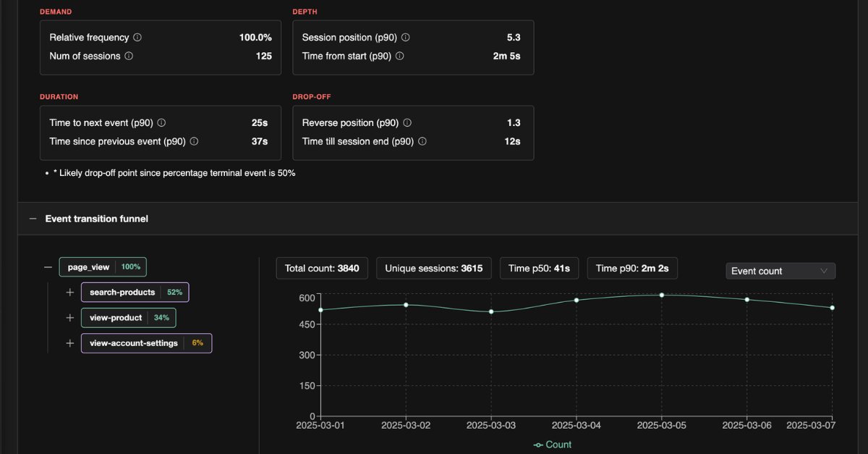Toggle the Count legend series
Viewport: 868px width, 454px height.
552,445
